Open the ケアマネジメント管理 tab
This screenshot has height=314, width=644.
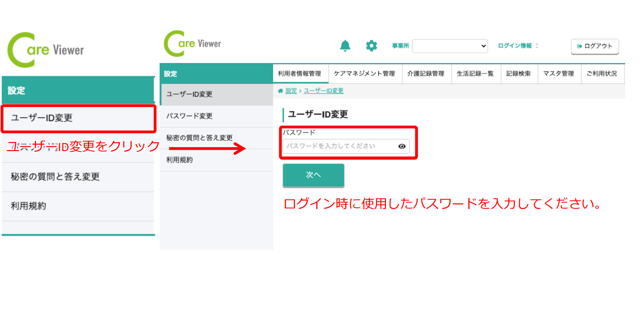[x=364, y=74]
